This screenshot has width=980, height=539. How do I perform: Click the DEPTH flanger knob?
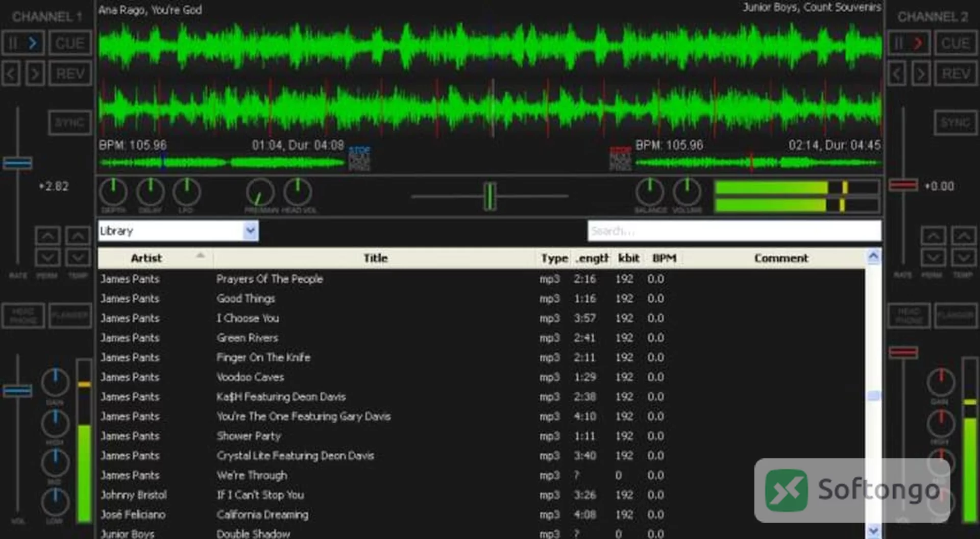pyautogui.click(x=113, y=192)
